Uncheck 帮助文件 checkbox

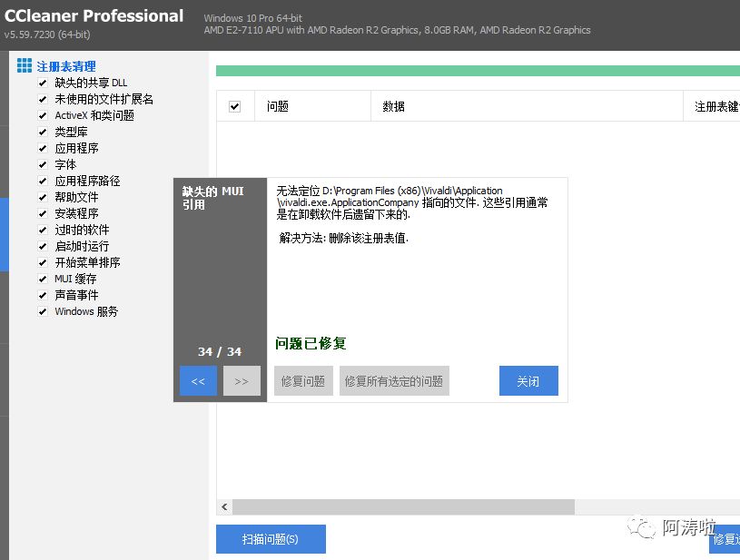pyautogui.click(x=43, y=197)
